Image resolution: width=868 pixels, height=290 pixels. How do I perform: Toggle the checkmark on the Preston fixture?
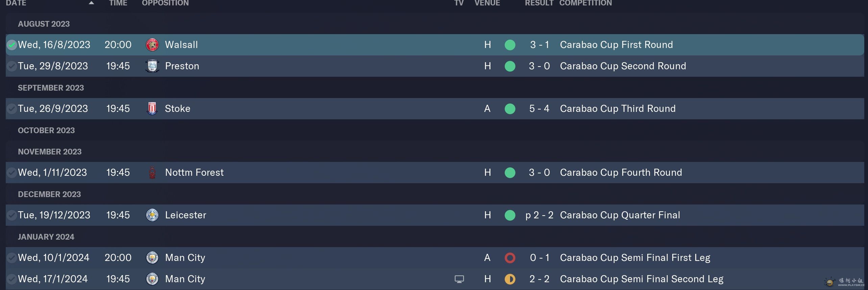point(12,66)
